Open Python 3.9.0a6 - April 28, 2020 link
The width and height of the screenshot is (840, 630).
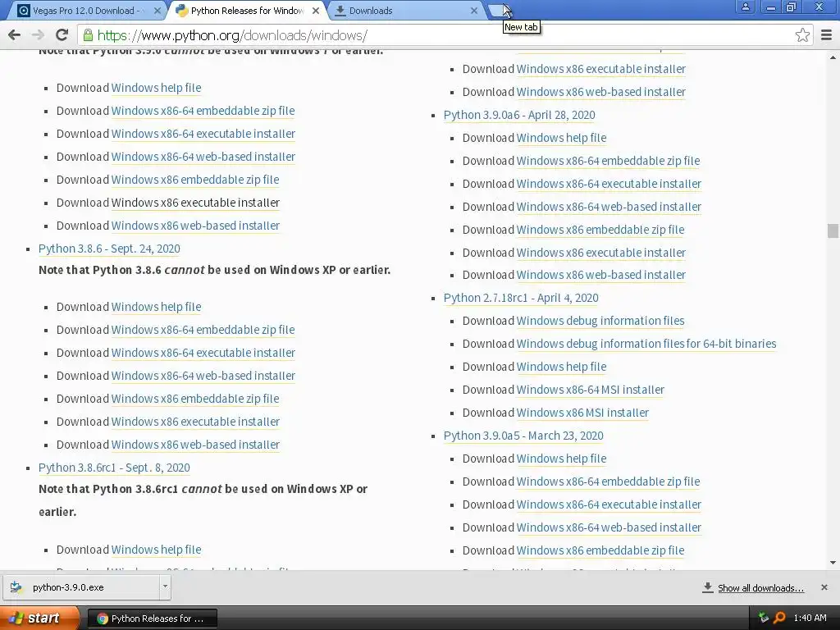pos(519,115)
